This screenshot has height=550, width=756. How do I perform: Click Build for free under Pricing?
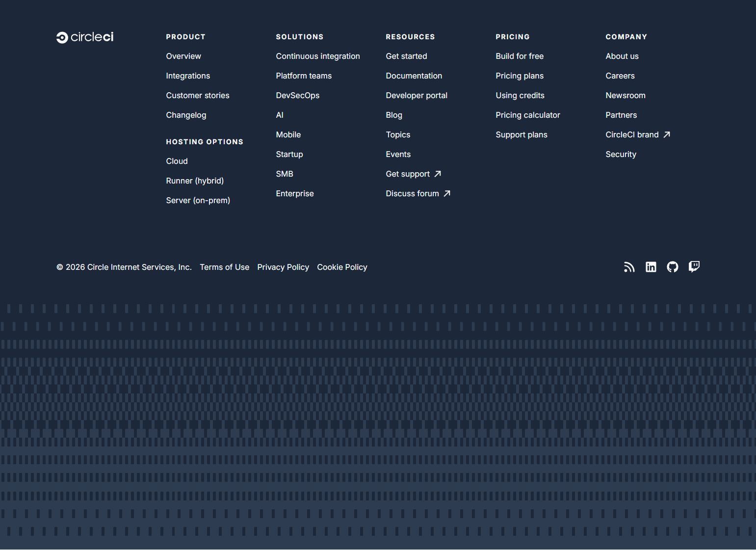[520, 56]
